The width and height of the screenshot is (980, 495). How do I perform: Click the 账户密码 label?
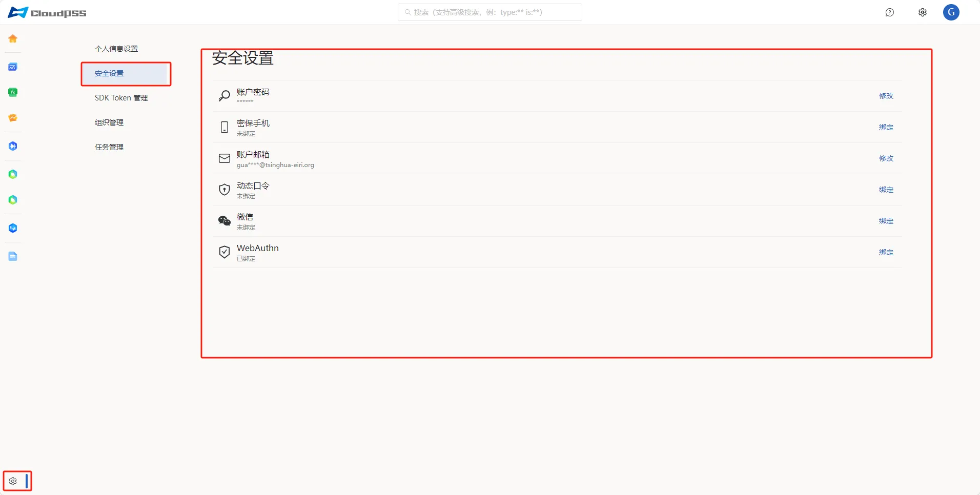253,92
